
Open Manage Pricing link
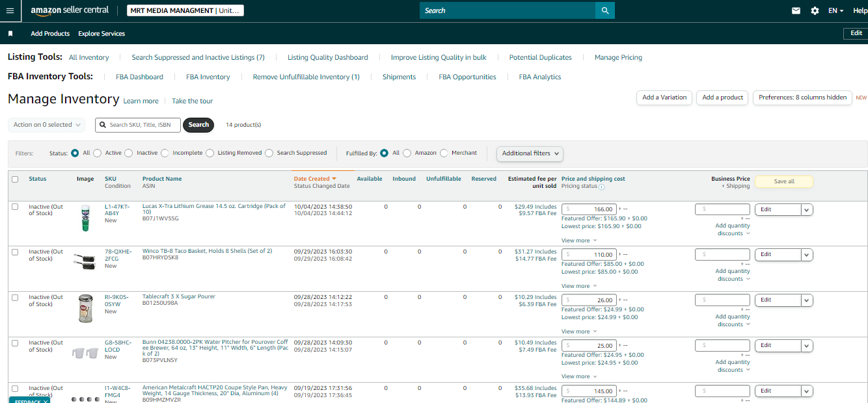coord(618,57)
